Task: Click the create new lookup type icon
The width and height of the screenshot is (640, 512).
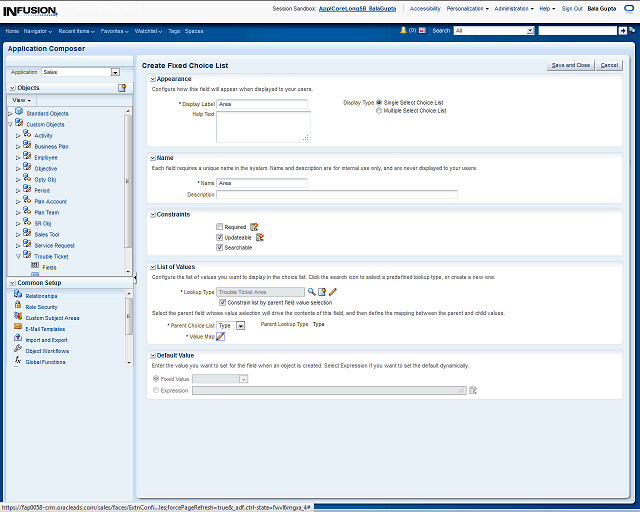Action: (322, 291)
